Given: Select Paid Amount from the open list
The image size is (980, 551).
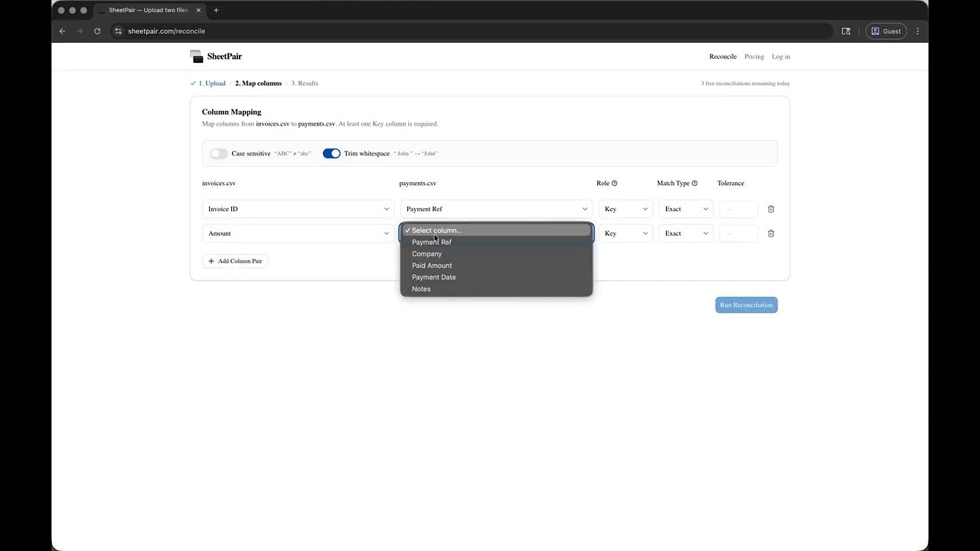Looking at the screenshot, I should 496,266.
